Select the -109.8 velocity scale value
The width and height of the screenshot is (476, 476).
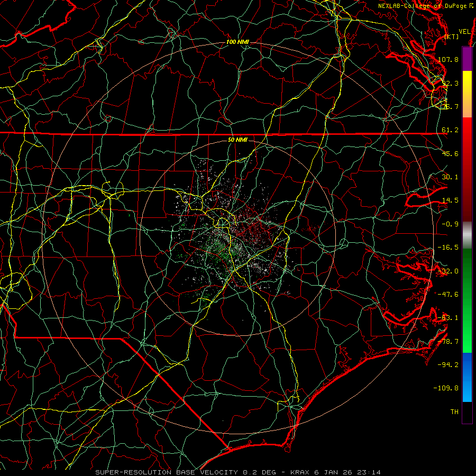pyautogui.click(x=446, y=388)
